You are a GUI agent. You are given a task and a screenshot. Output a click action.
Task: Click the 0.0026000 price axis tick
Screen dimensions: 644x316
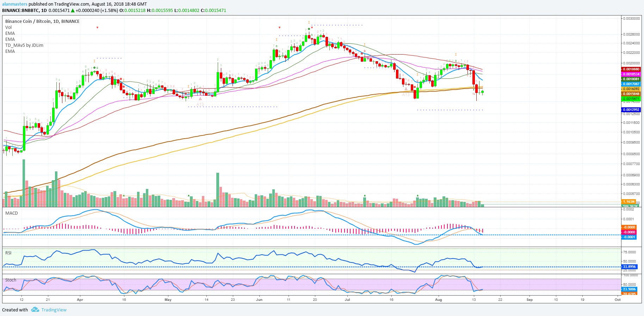point(631,34)
